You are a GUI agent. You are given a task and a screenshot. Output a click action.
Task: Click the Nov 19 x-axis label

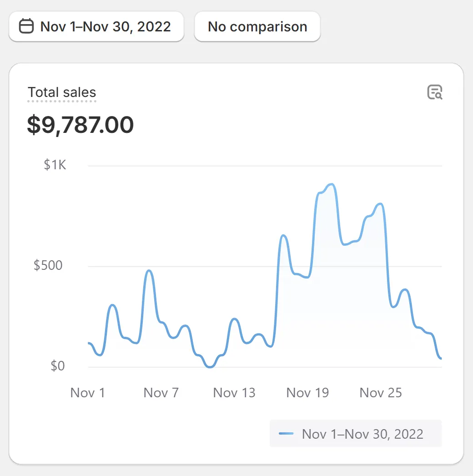tap(307, 393)
